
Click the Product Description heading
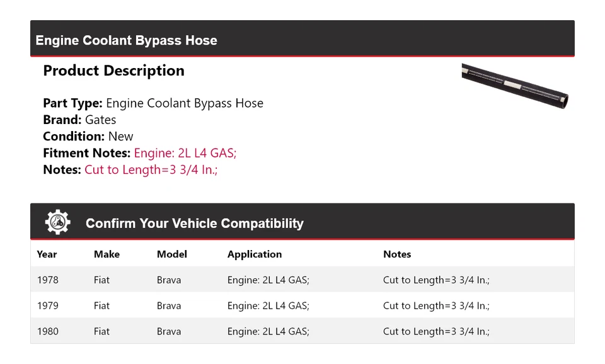tap(113, 71)
